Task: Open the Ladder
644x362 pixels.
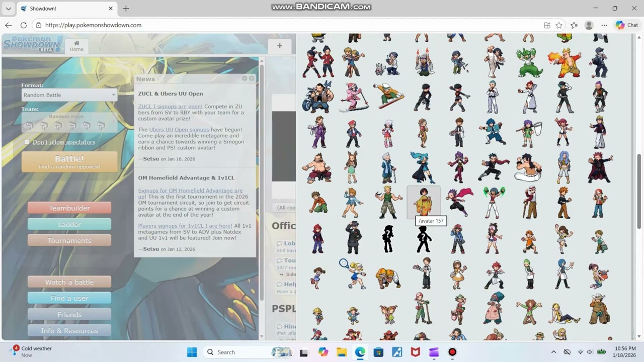Action: (x=69, y=224)
